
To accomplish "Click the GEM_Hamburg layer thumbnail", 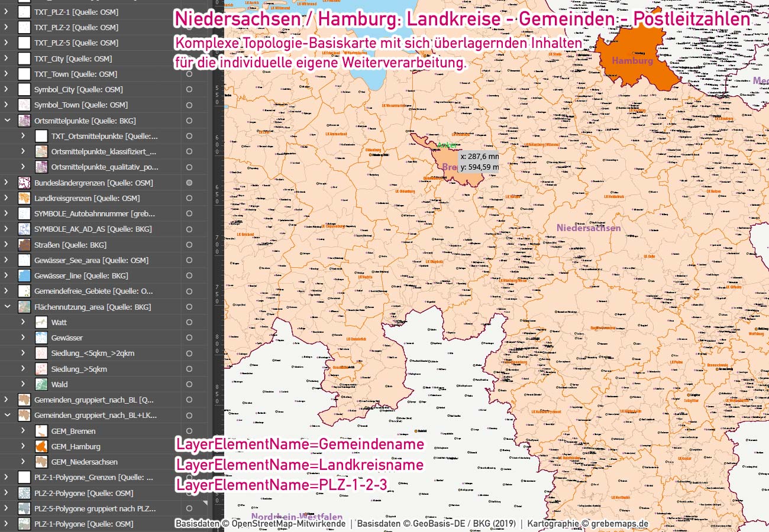I will point(40,446).
